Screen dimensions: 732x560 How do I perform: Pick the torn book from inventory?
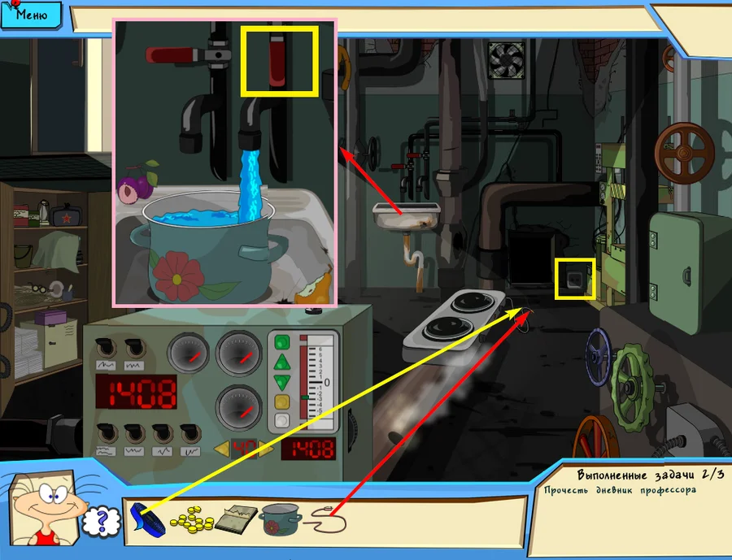[236, 518]
